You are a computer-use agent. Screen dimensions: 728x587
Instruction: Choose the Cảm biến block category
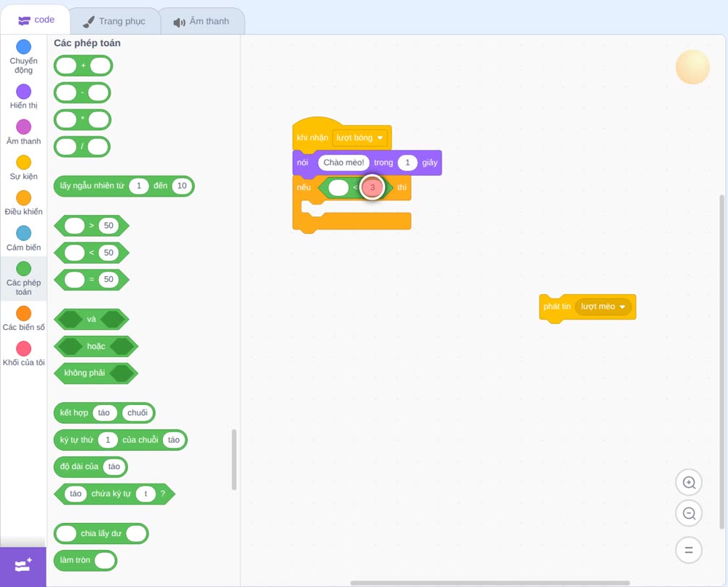pyautogui.click(x=24, y=239)
